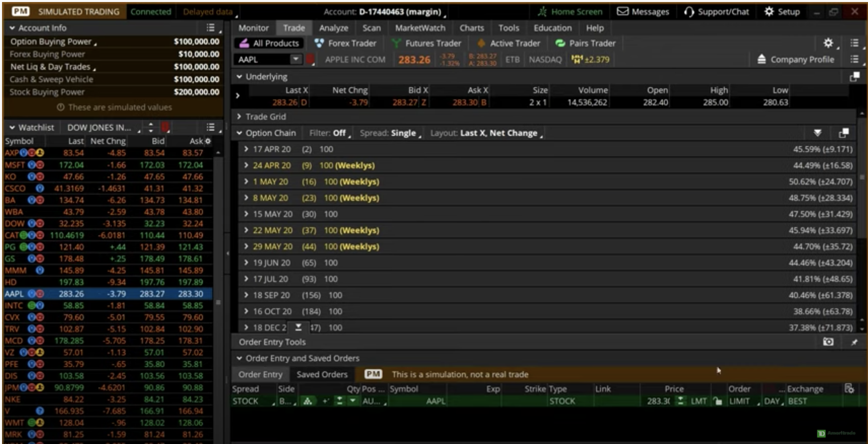Open the Spread: Single dropdown
Screen dimensions: 868x444
(x=390, y=133)
